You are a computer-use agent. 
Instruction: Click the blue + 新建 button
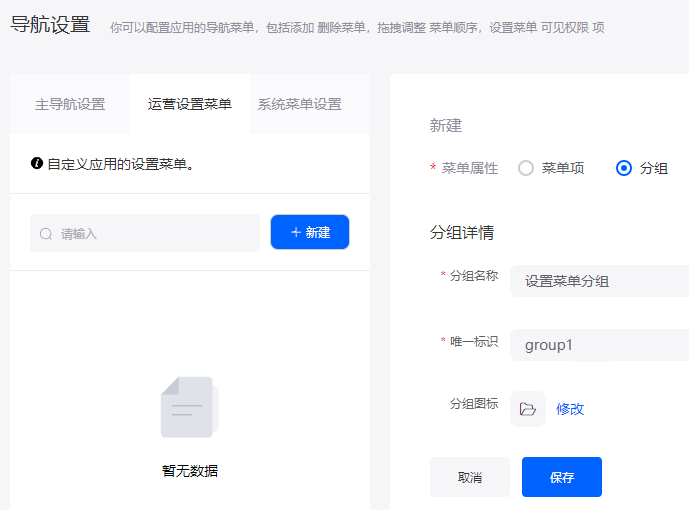(x=310, y=232)
